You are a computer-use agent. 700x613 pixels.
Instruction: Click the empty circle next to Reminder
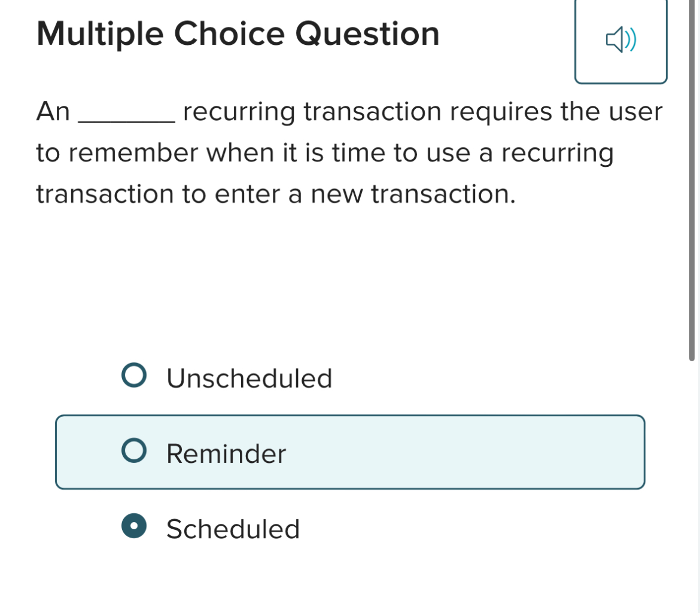pyautogui.click(x=134, y=452)
